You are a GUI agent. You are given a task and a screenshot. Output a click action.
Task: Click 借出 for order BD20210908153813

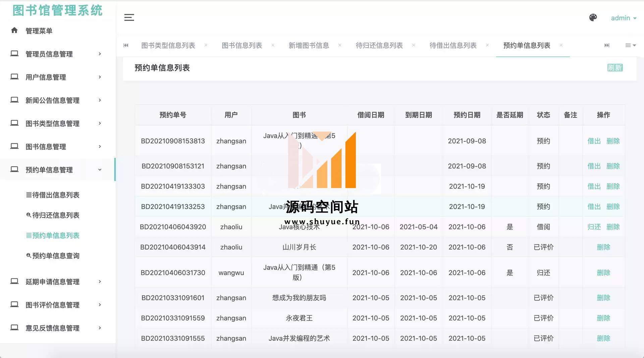coord(594,141)
